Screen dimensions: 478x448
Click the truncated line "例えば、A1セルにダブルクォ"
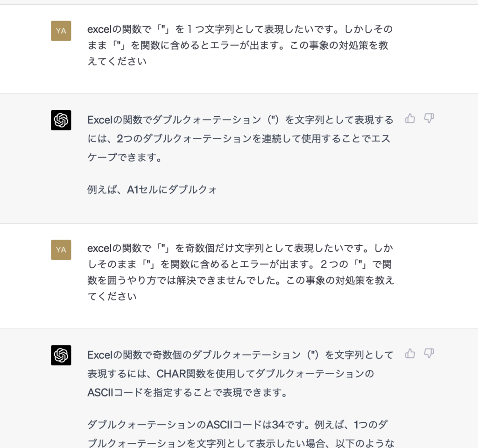[x=152, y=190]
